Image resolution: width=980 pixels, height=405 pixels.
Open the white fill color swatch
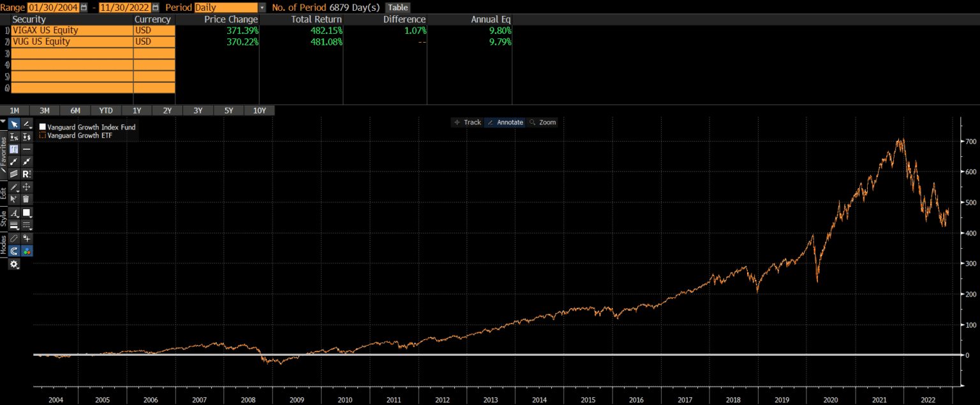tap(27, 213)
